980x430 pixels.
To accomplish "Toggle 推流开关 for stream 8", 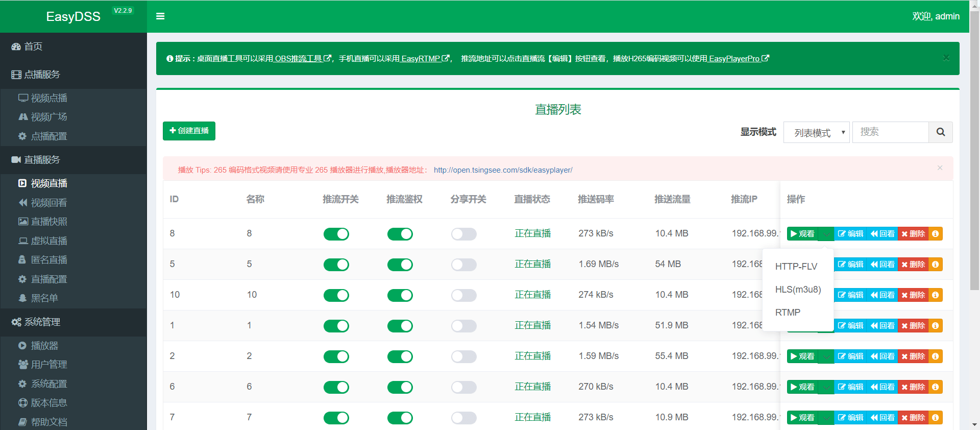I will [336, 234].
